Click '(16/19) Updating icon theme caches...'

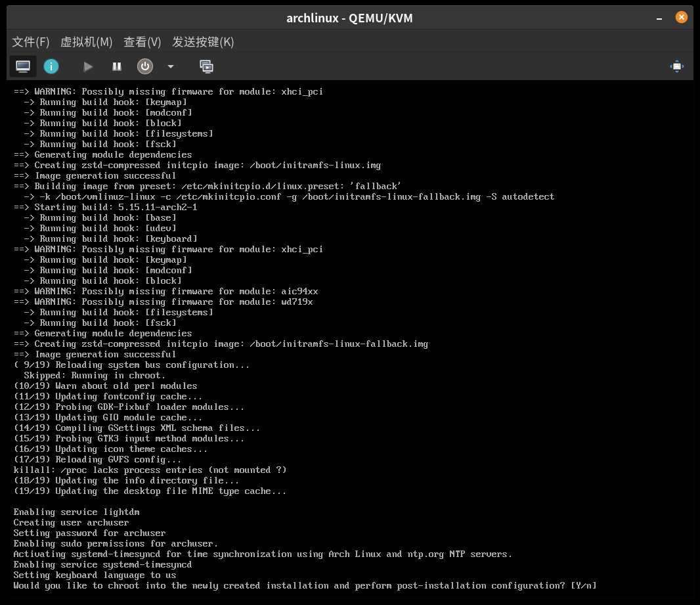[x=110, y=449]
